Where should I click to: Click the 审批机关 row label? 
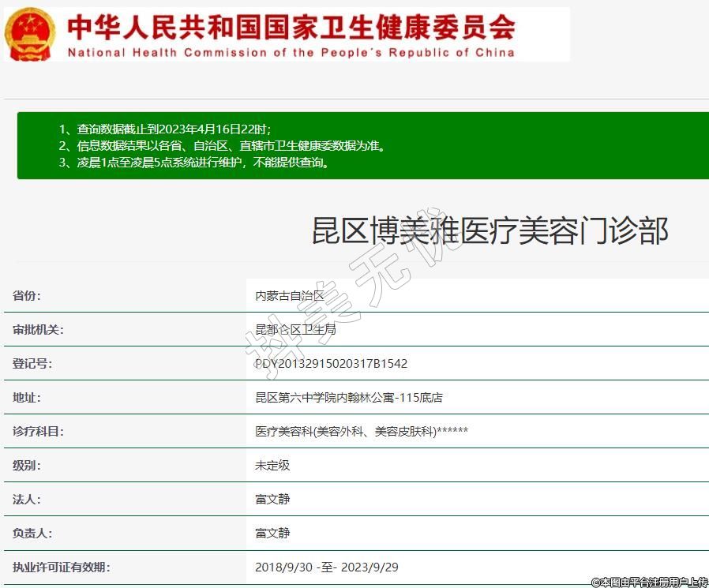click(38, 330)
